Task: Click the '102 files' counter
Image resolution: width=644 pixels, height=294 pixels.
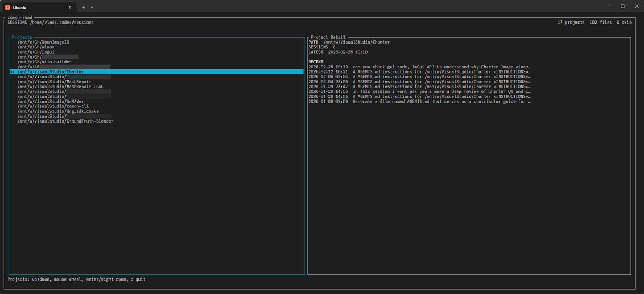Action: point(601,23)
